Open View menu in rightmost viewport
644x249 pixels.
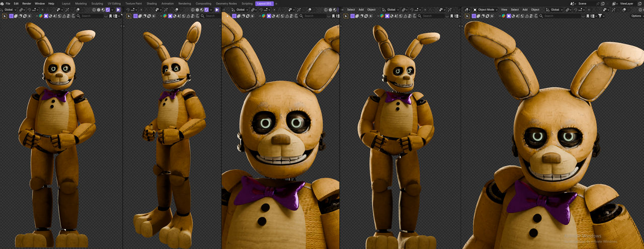coord(504,10)
